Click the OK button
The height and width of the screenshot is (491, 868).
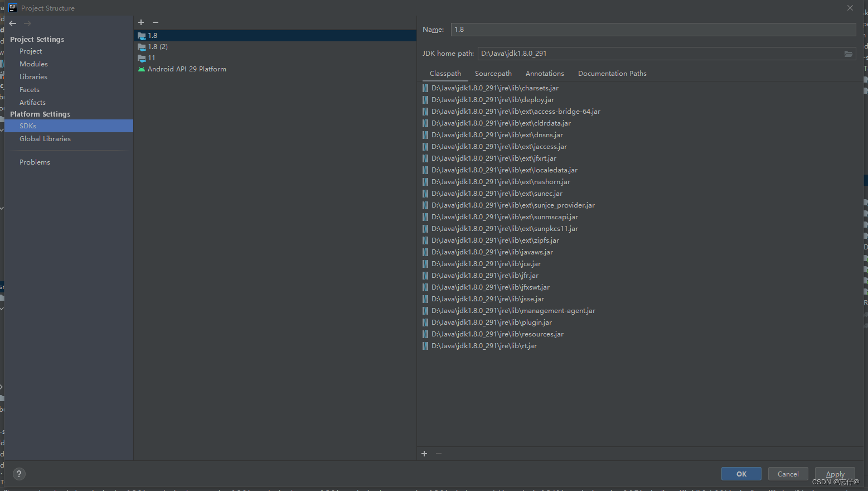coord(741,473)
